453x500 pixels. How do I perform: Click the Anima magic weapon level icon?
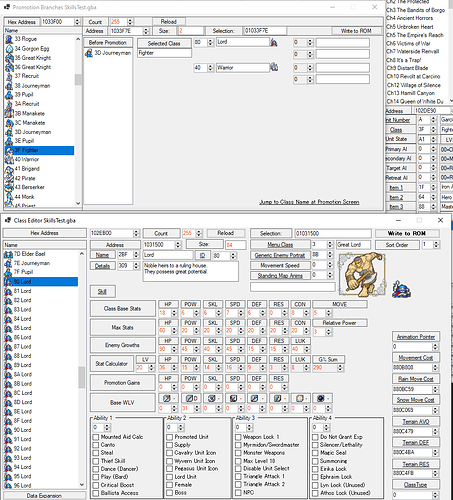point(277,398)
